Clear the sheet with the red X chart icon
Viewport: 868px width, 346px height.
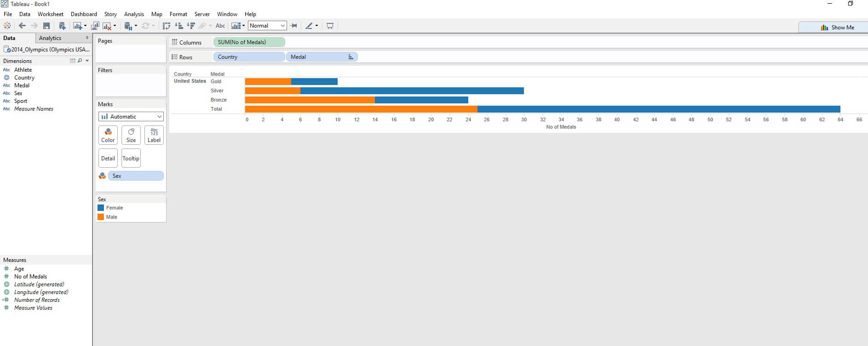point(107,26)
